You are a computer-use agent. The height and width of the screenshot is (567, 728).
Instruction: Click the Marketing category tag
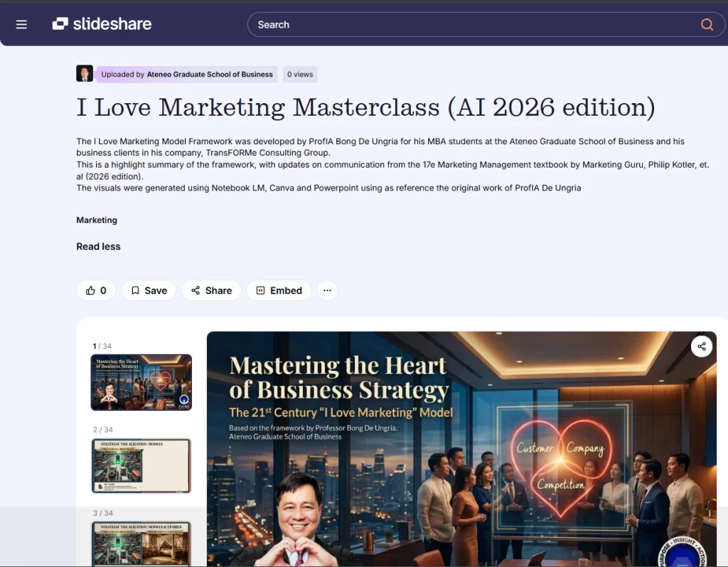(97, 220)
